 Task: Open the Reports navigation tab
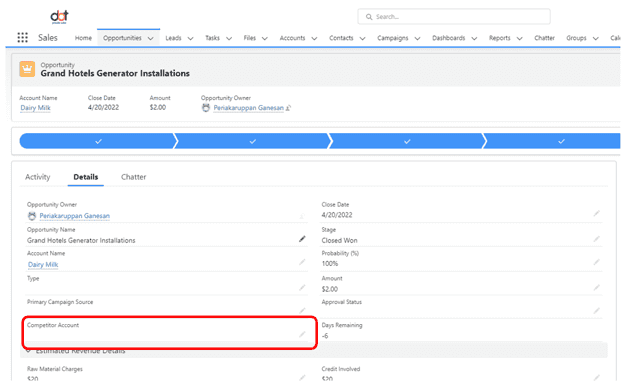499,38
